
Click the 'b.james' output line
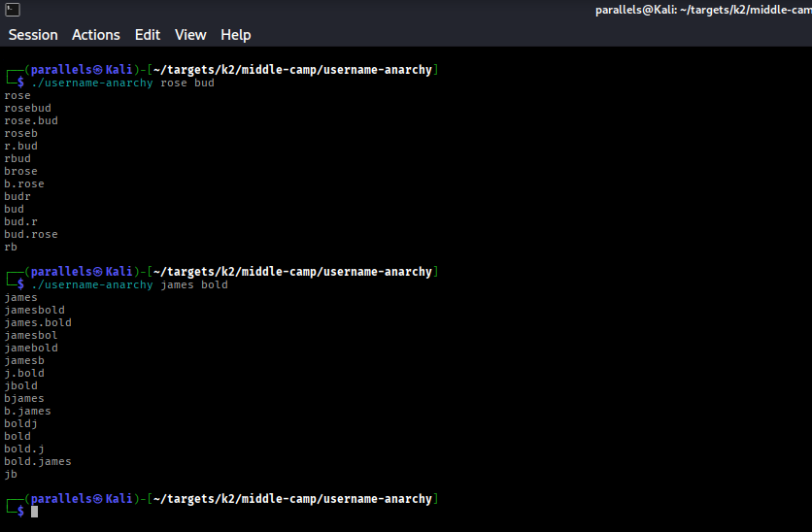coord(27,412)
